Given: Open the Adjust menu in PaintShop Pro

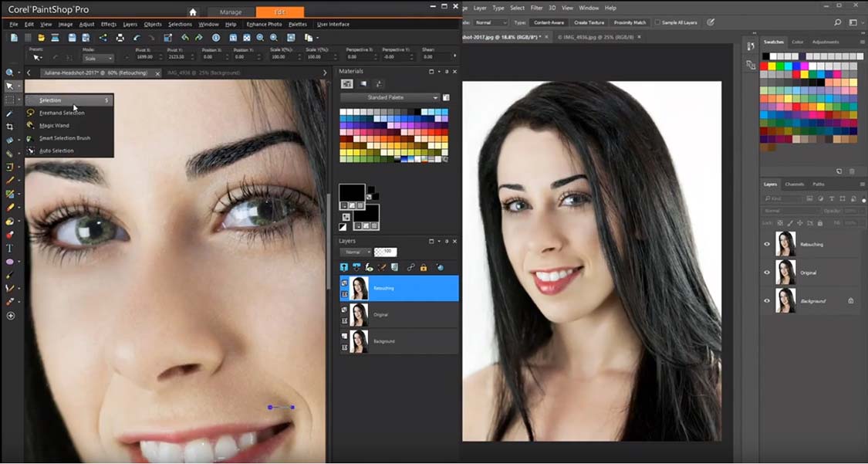Looking at the screenshot, I should pyautogui.click(x=86, y=25).
